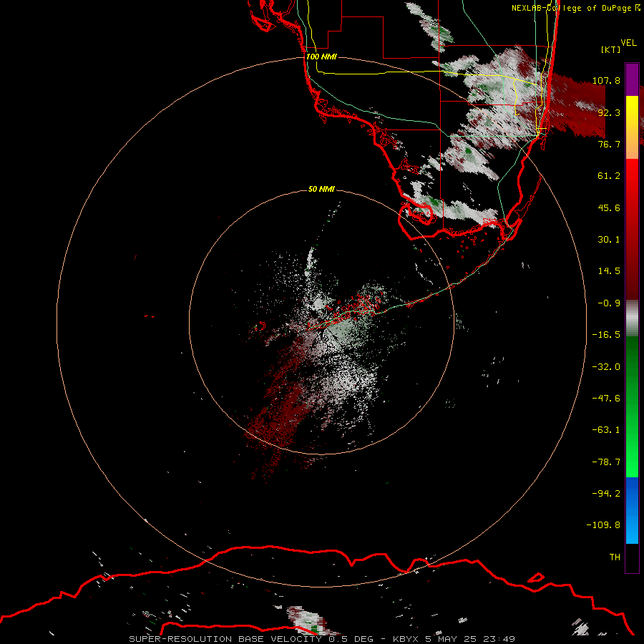Click the 30.1 velocity scale value

pyautogui.click(x=609, y=240)
